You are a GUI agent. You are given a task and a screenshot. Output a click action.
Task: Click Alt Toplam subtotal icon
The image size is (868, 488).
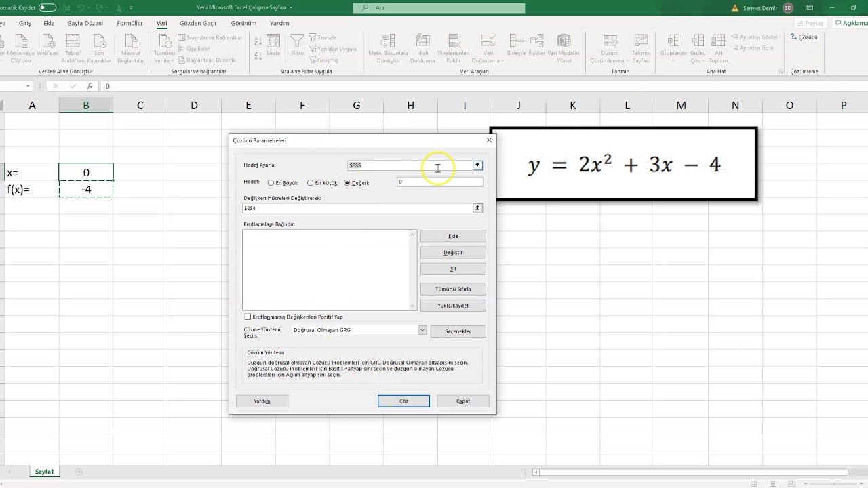(718, 49)
